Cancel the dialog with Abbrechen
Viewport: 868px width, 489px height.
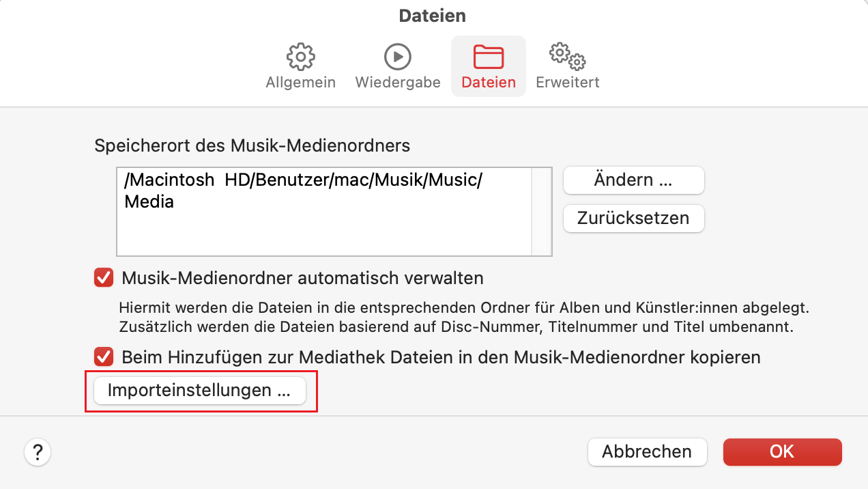[647, 451]
